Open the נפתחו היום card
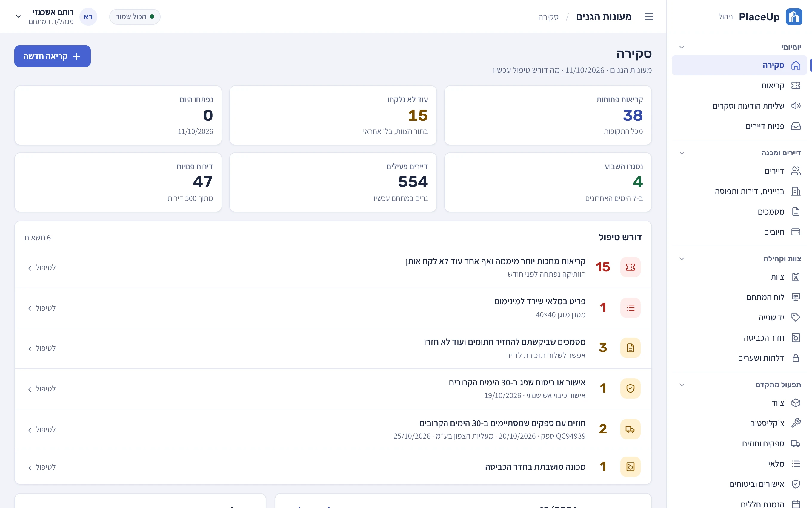812x508 pixels. click(x=118, y=115)
